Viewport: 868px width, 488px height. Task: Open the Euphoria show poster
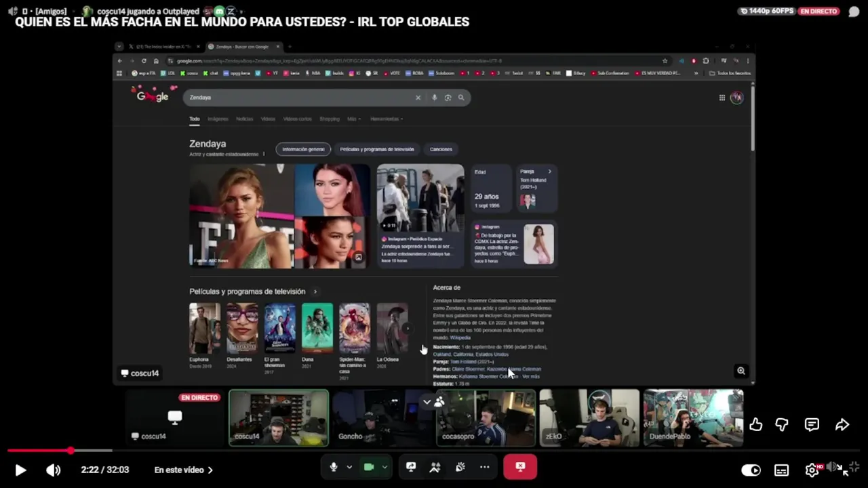[205, 328]
